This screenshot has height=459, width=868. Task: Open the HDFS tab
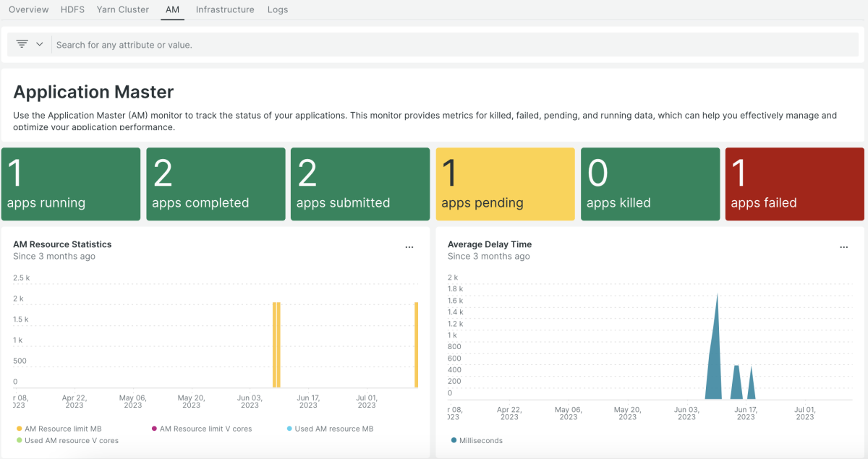pyautogui.click(x=72, y=9)
